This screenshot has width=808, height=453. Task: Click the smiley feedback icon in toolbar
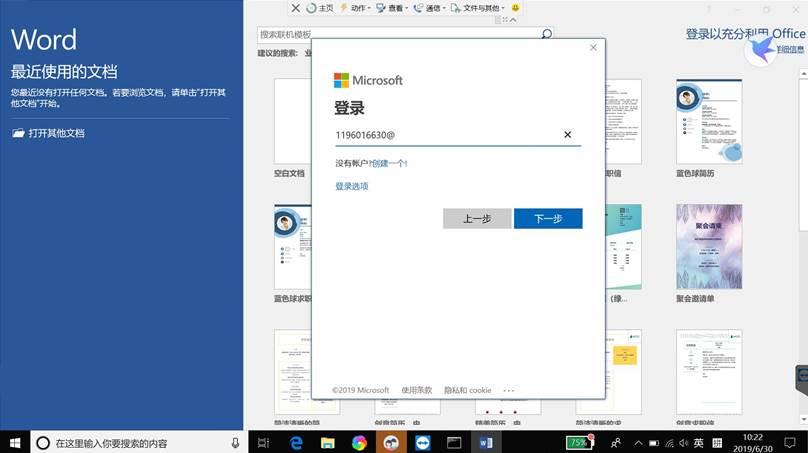(515, 8)
